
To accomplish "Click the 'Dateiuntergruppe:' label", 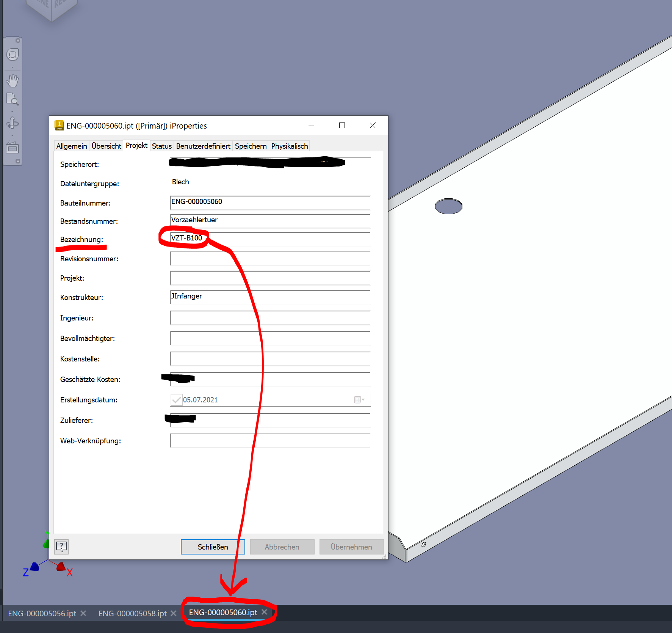I will [89, 184].
